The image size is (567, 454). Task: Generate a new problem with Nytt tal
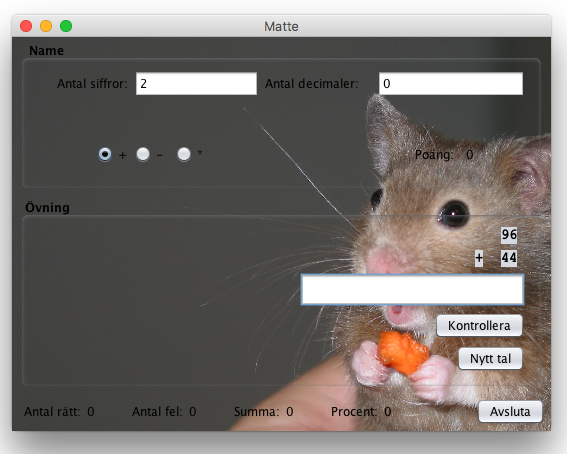click(490, 359)
